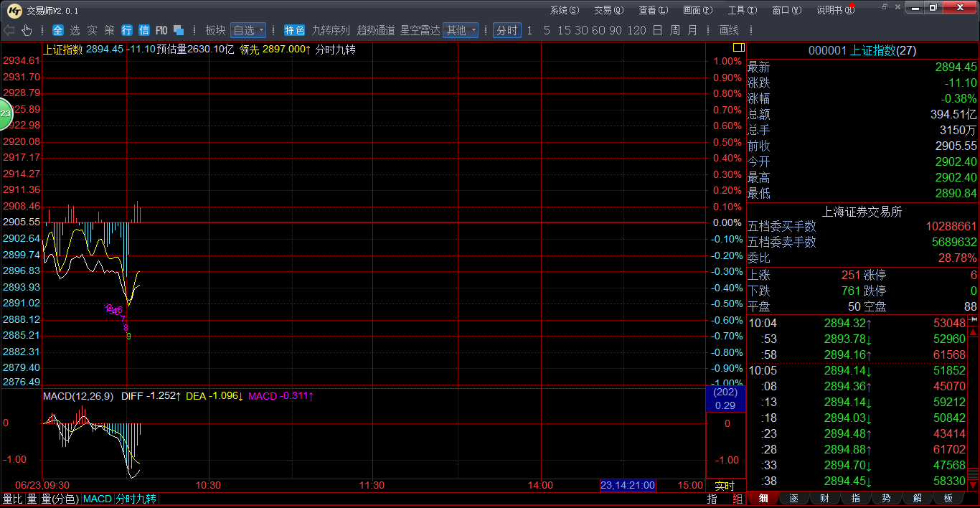The width and height of the screenshot is (980, 508).
Task: Open the 行 market quotes icon
Action: (x=127, y=30)
